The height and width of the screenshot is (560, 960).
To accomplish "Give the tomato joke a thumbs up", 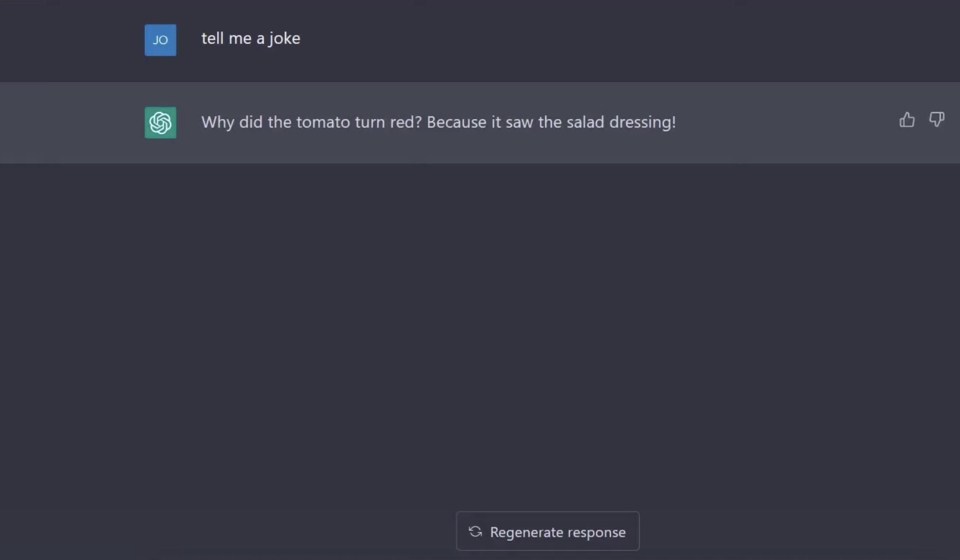I will pos(907,120).
